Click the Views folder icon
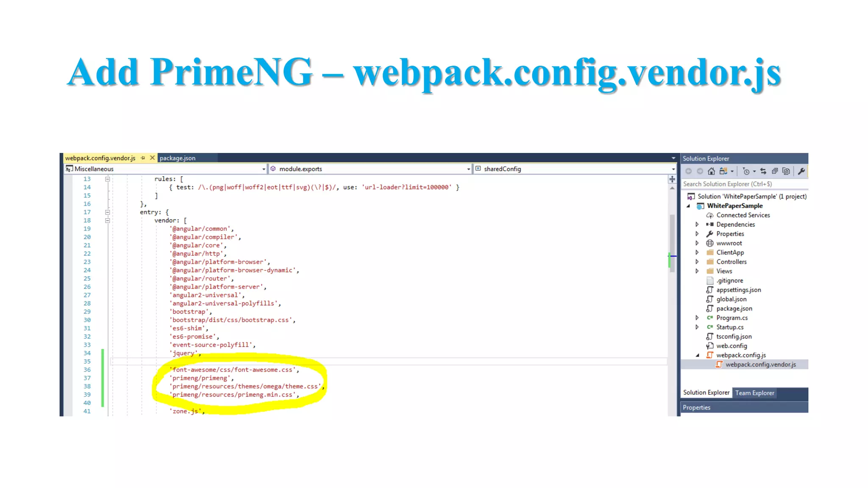Screen dimensions: 868x488 [710, 271]
